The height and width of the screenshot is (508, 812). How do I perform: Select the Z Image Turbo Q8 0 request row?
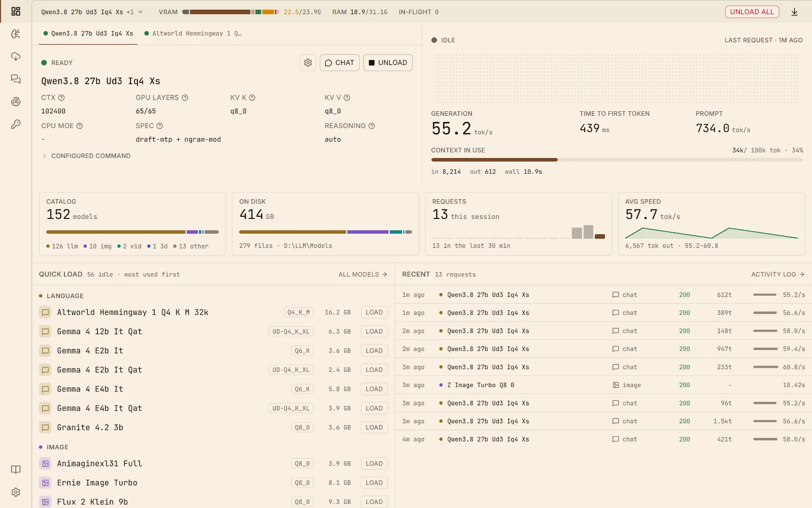coord(603,385)
